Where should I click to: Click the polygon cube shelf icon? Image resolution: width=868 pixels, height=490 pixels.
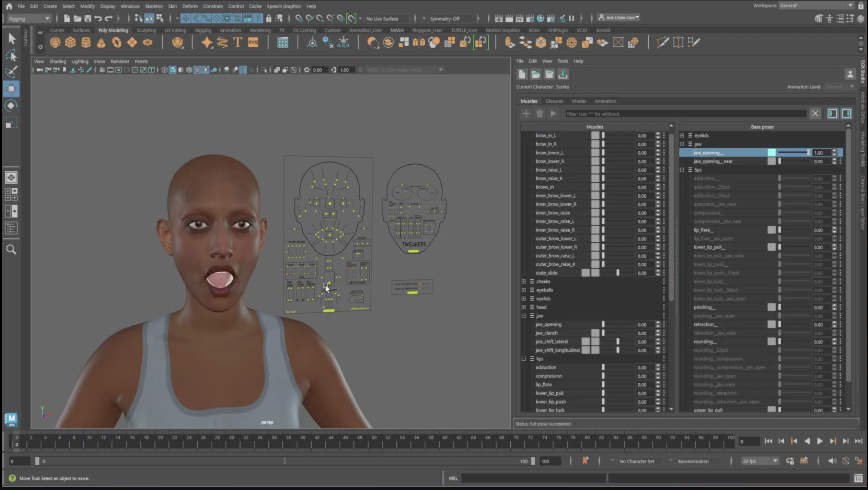pyautogui.click(x=70, y=42)
